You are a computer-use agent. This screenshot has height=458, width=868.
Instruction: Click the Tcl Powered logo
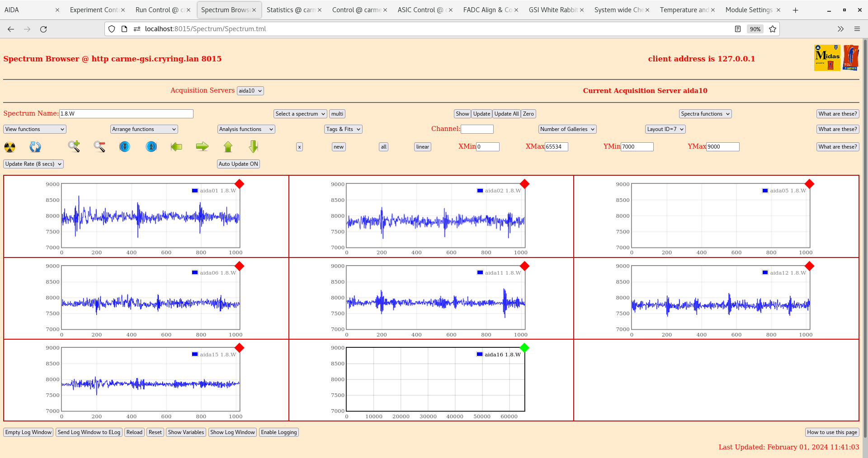[851, 57]
